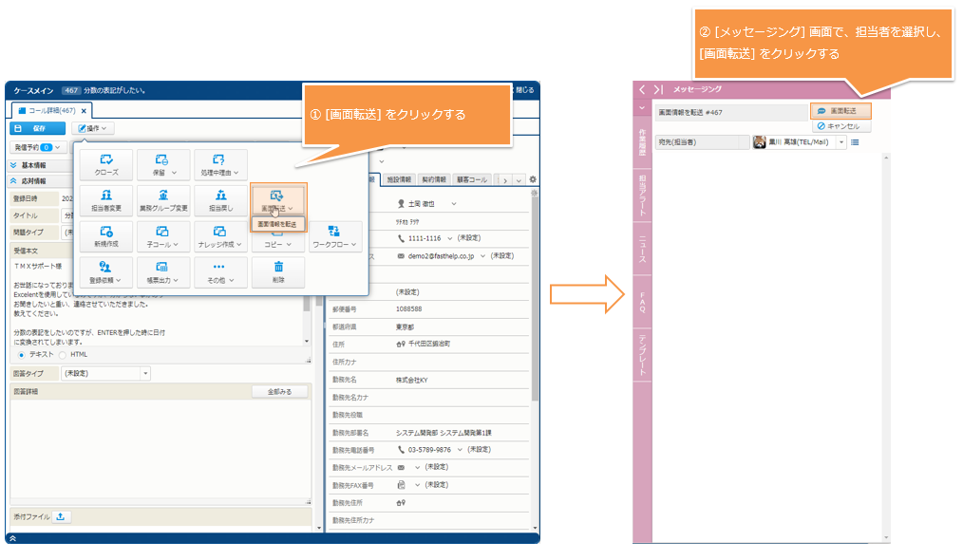
Task: Click the 新規作成 icon
Action: (x=106, y=232)
